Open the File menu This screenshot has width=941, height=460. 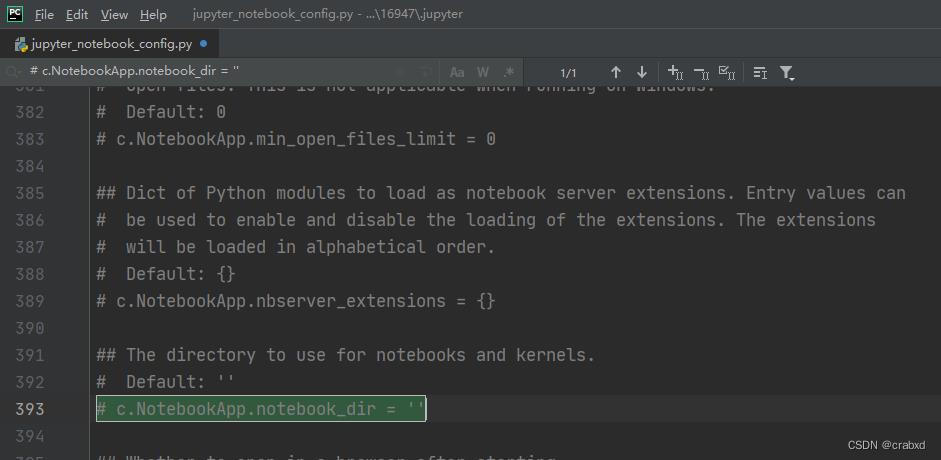tap(44, 15)
